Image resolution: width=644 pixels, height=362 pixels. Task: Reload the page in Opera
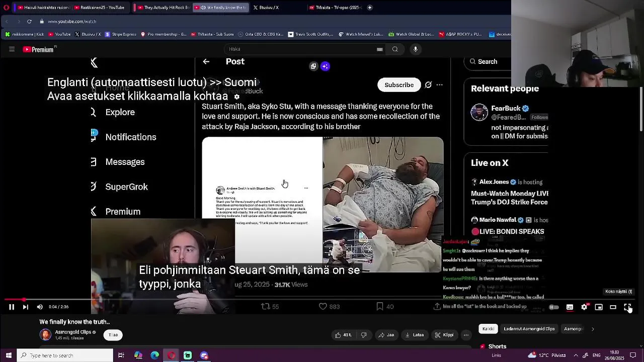tap(29, 22)
